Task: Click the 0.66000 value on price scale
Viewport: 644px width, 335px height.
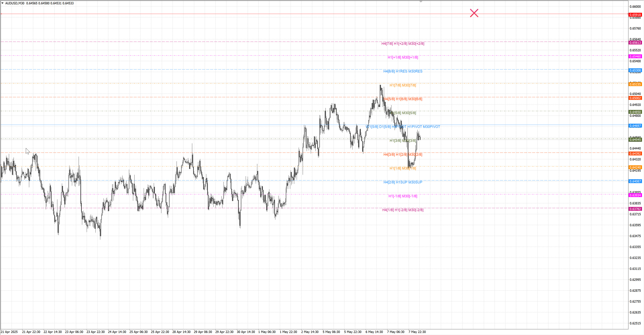Action: (x=635, y=7)
